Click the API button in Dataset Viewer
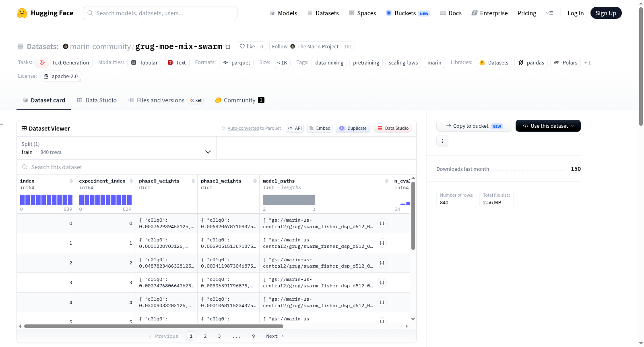Image resolution: width=644 pixels, height=347 pixels. pyautogui.click(x=295, y=128)
